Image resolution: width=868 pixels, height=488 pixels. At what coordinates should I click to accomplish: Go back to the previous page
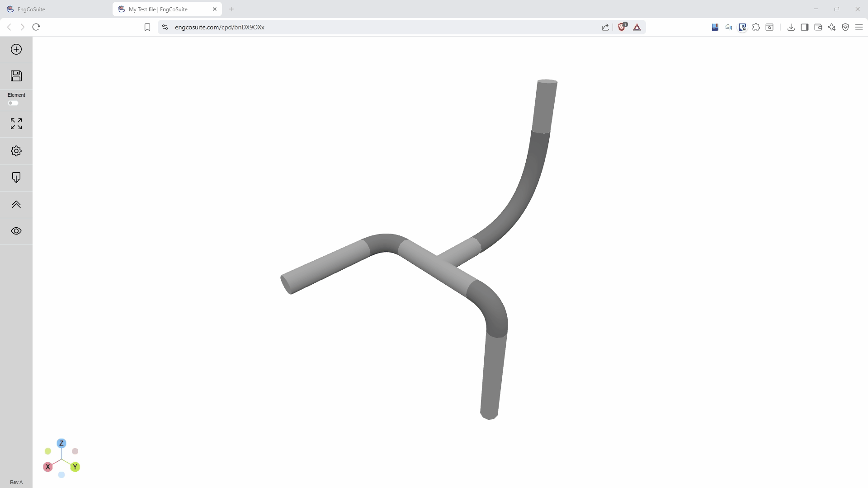coord(9,27)
